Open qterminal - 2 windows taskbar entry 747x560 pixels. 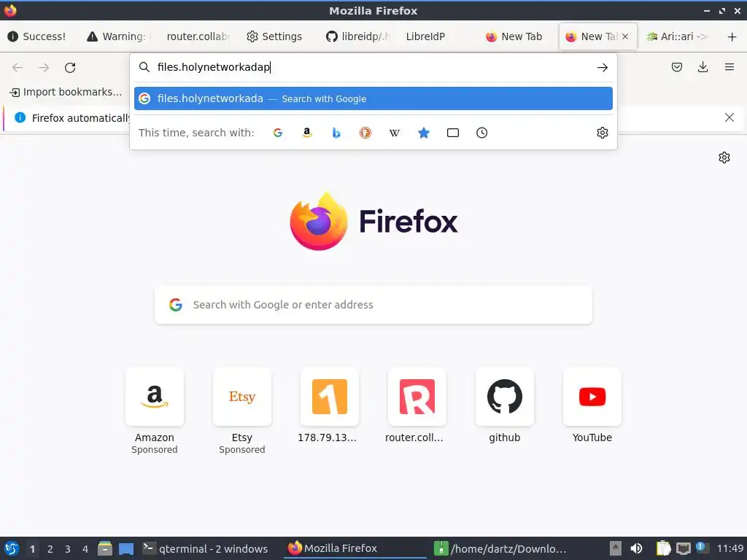coord(205,548)
